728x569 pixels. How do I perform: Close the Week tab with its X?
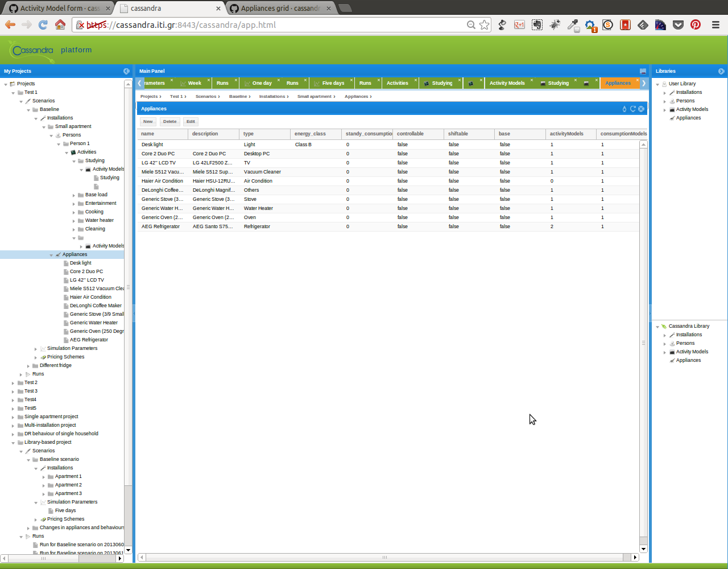pyautogui.click(x=209, y=80)
